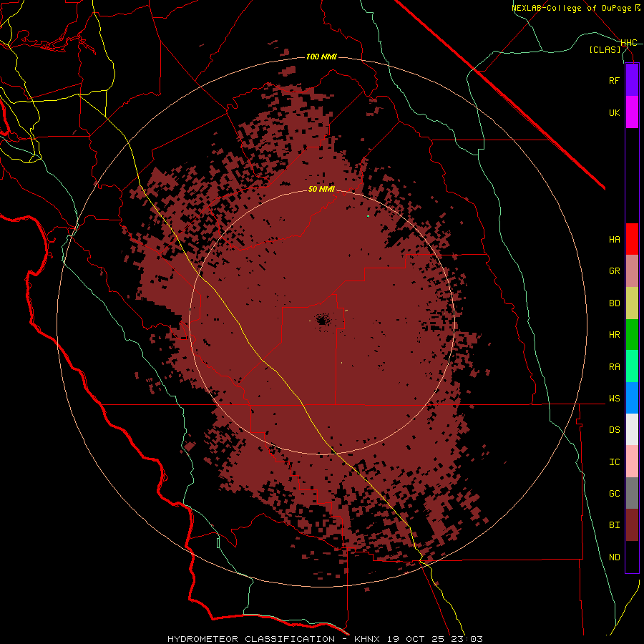
Task: Click the [CLAS] legend header
Action: [605, 49]
